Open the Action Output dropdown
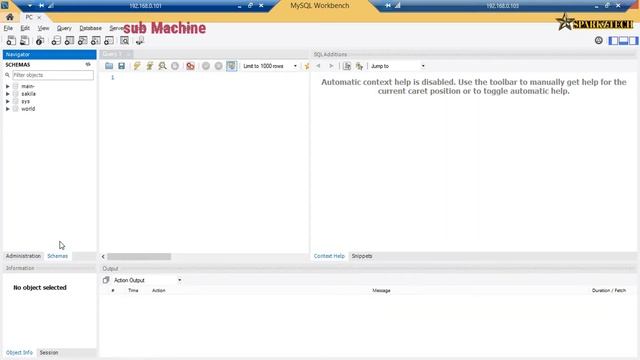640x360 pixels. [x=147, y=280]
